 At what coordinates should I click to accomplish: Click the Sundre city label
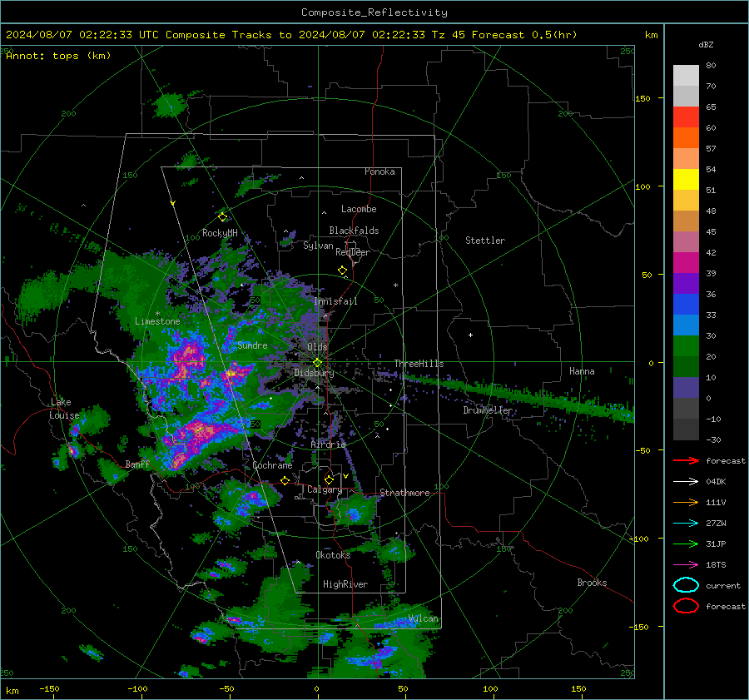click(x=252, y=345)
